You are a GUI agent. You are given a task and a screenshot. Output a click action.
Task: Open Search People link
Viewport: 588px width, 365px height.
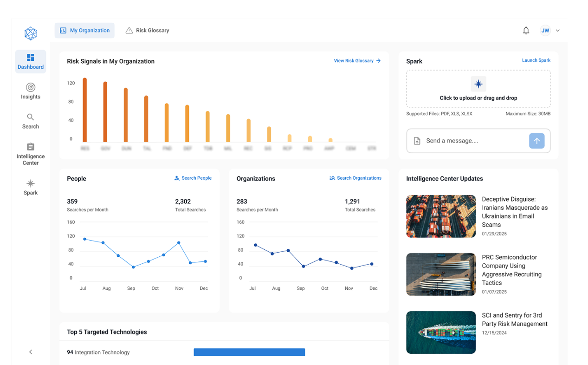[193, 178]
